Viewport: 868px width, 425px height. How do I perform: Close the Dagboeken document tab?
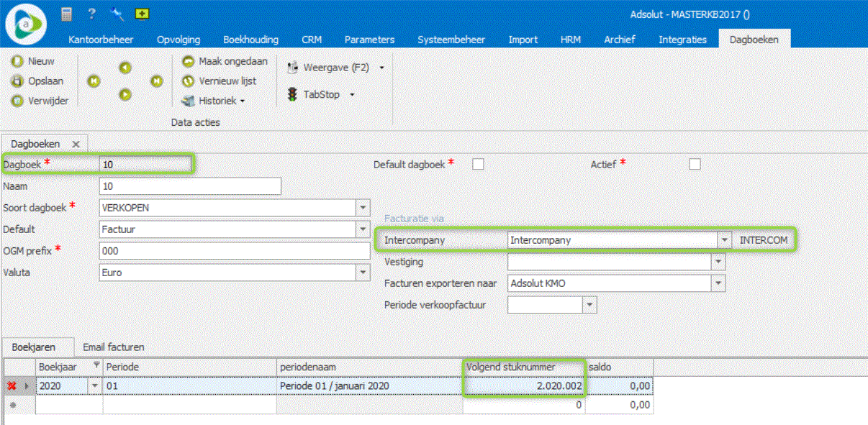76,145
